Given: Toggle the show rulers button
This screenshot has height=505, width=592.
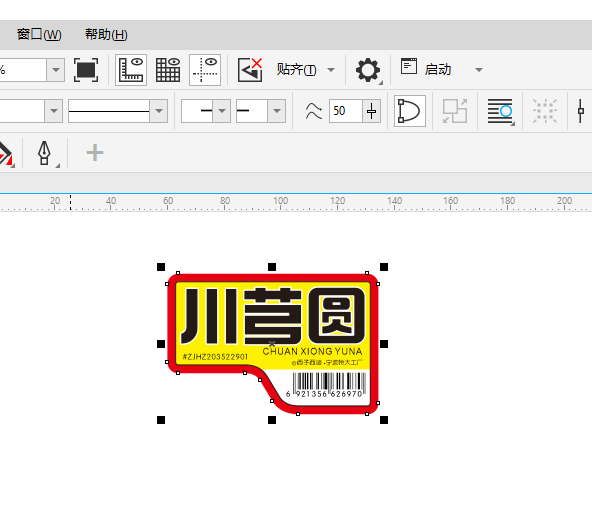Looking at the screenshot, I should 131,70.
